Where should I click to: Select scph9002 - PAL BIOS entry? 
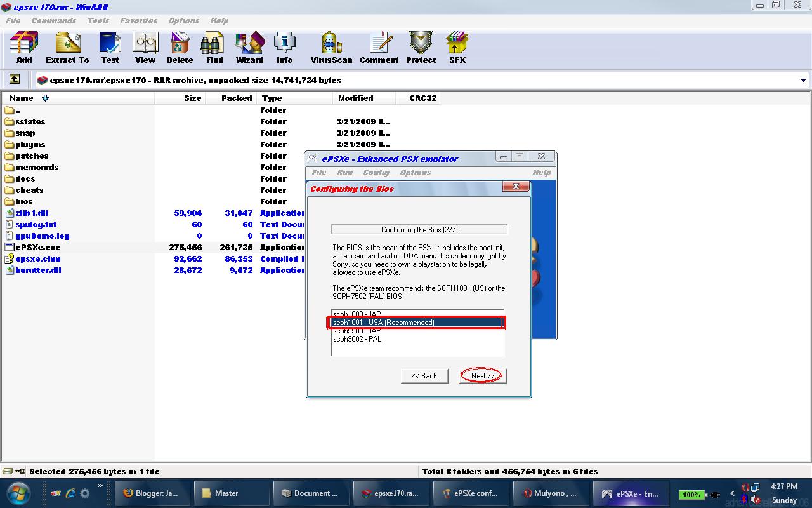pyautogui.click(x=417, y=339)
